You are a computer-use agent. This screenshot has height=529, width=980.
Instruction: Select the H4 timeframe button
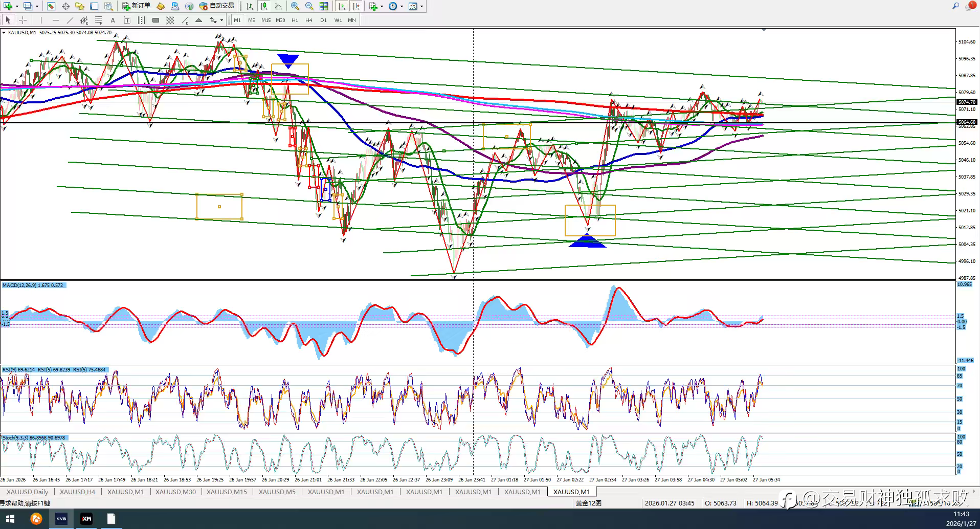click(308, 20)
